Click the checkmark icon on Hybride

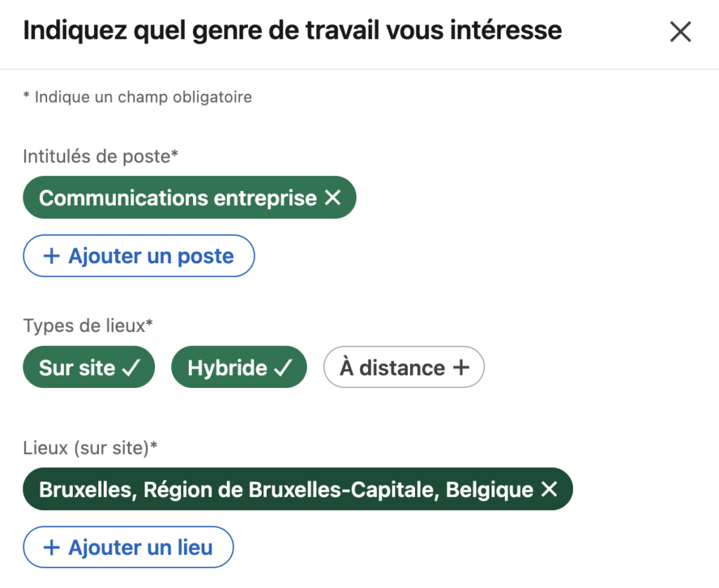pos(283,368)
